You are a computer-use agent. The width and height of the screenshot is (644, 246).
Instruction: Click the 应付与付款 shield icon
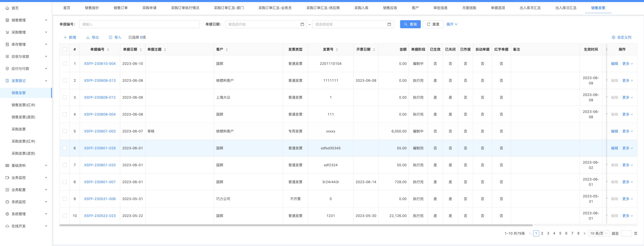click(x=7, y=69)
